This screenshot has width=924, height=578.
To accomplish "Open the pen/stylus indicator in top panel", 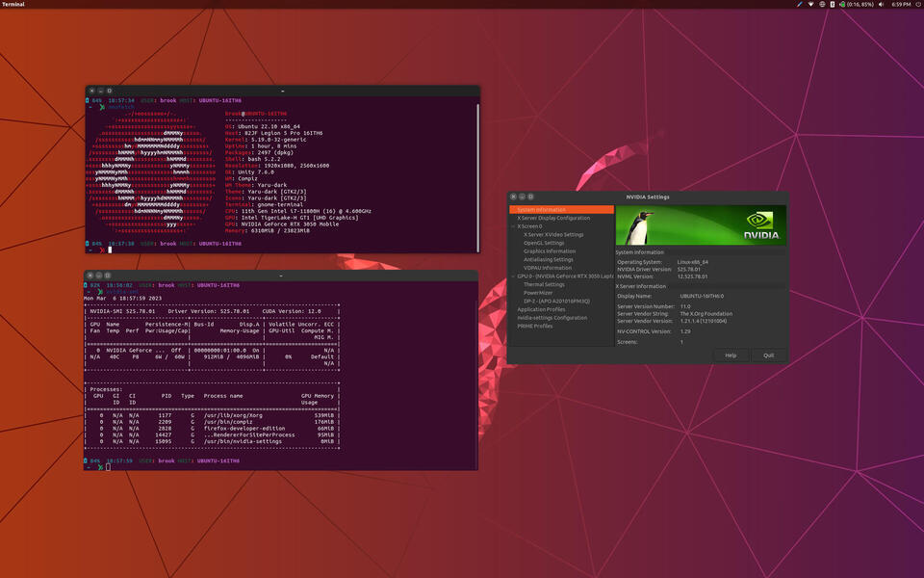I will (x=799, y=4).
